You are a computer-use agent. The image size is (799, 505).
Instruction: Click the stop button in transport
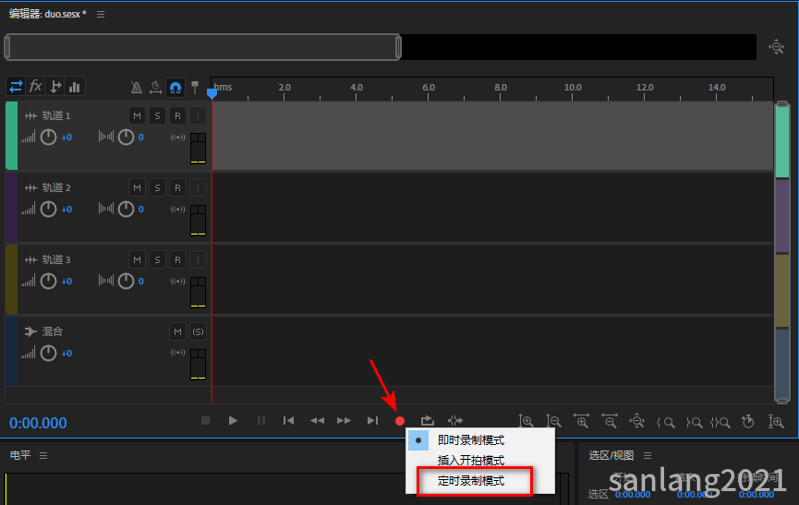point(205,420)
